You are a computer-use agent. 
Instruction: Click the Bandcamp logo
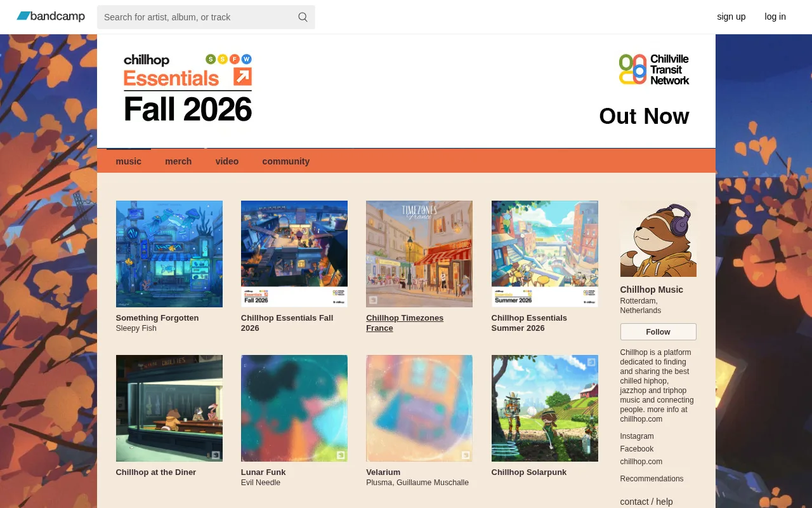point(51,17)
